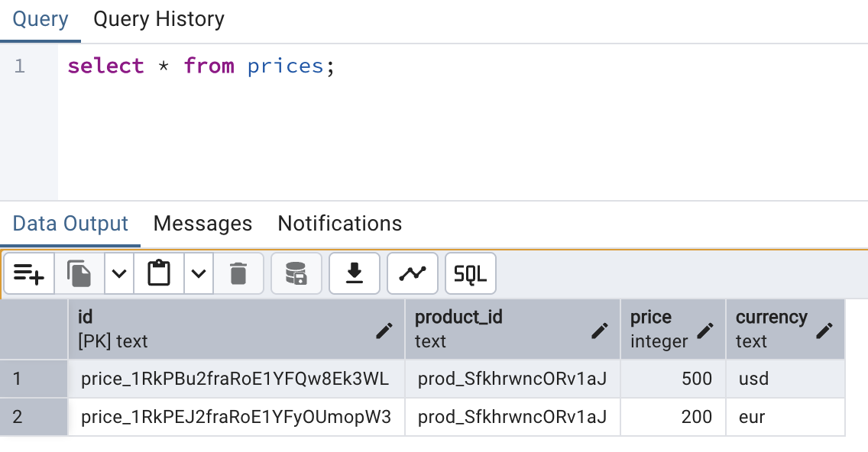The width and height of the screenshot is (868, 452).
Task: Click the Add row icon
Action: tap(29, 273)
